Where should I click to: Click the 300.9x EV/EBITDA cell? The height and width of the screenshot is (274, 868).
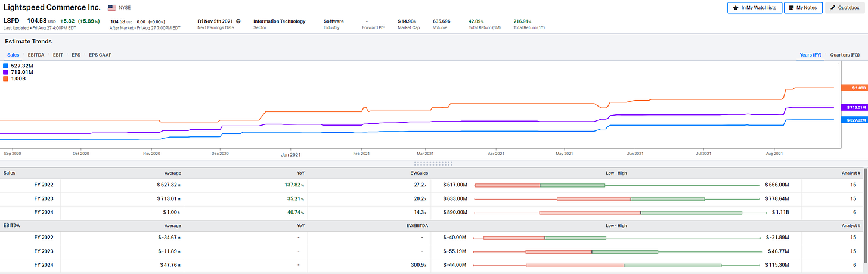pos(418,265)
